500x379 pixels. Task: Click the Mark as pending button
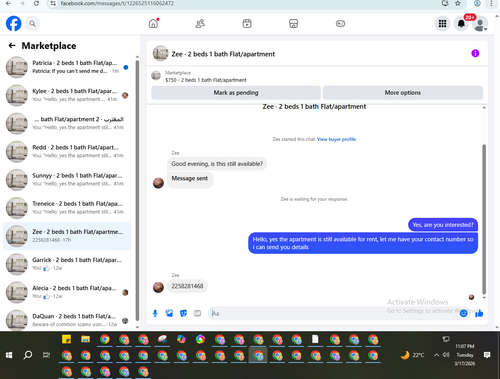click(x=236, y=93)
